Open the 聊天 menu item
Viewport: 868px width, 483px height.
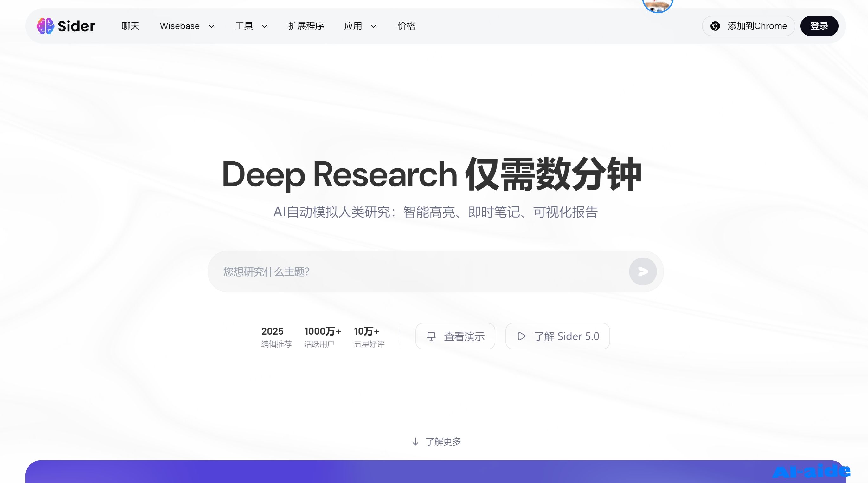[130, 26]
